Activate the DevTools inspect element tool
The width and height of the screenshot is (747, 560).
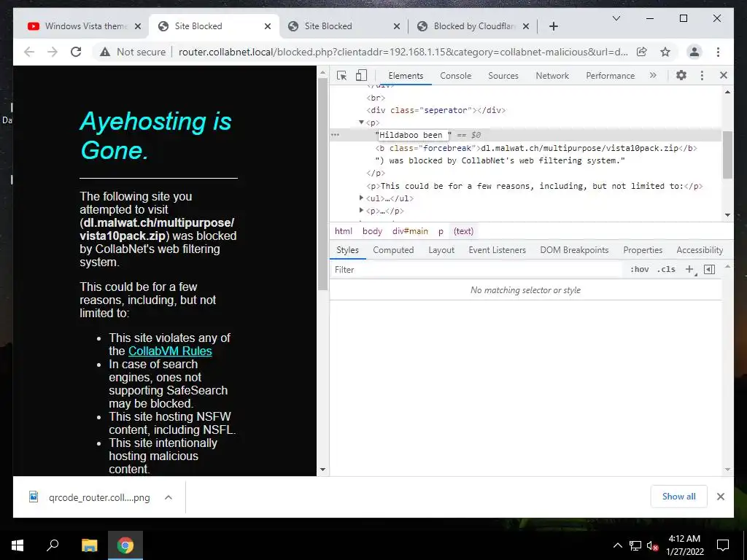click(x=341, y=75)
